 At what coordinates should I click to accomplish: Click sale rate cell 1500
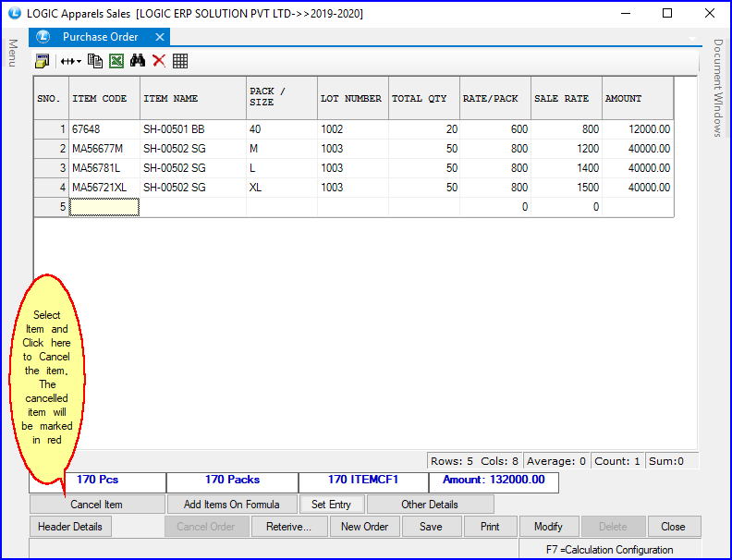click(567, 188)
